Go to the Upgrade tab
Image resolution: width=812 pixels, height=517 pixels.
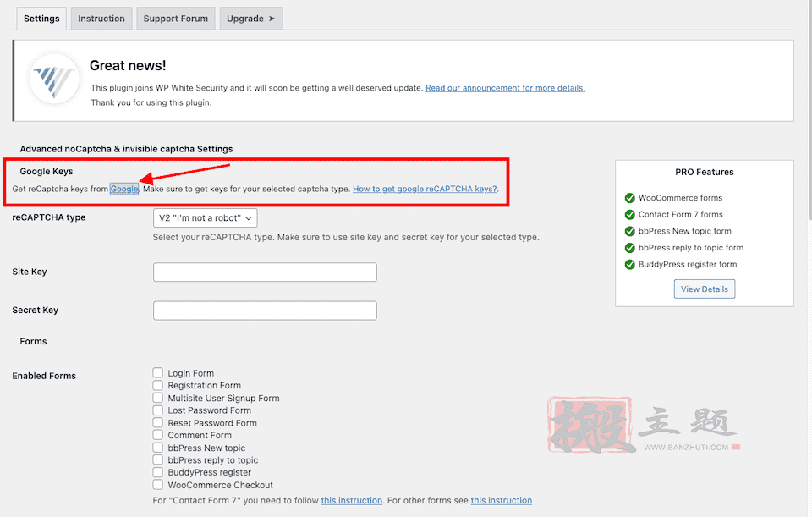tap(251, 19)
